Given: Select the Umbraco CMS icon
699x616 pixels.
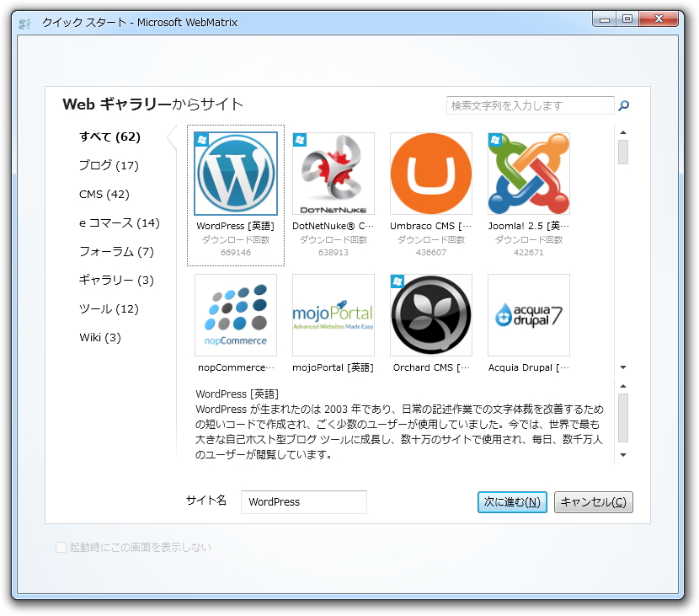Looking at the screenshot, I should coord(431,173).
